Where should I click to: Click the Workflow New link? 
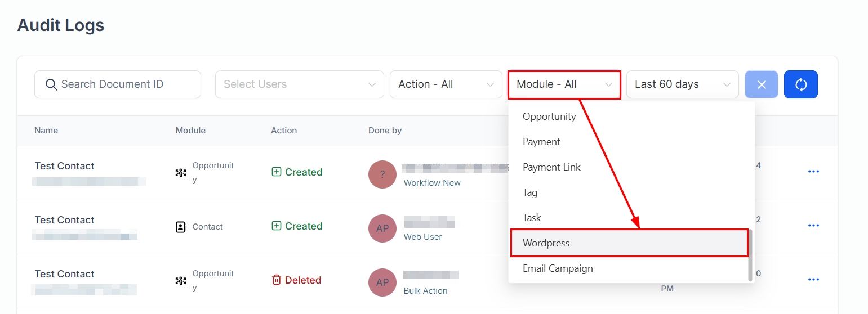coord(432,183)
